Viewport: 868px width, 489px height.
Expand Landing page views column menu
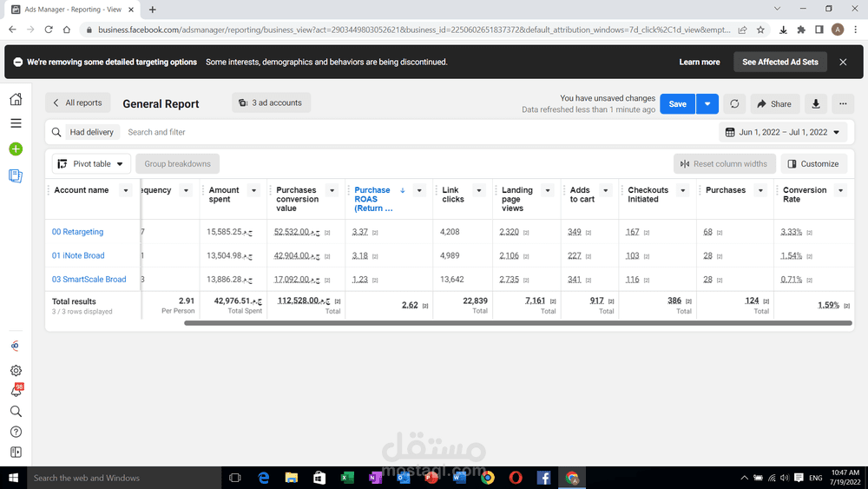pos(548,190)
